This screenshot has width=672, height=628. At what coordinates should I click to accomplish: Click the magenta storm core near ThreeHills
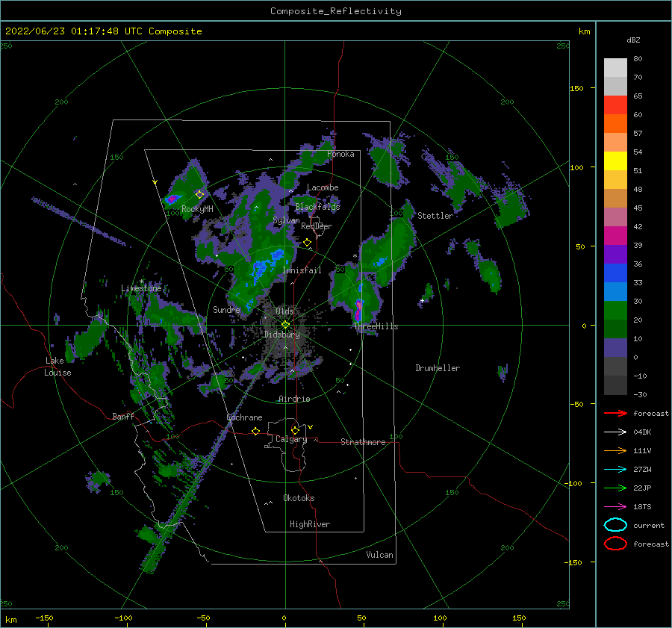coord(358,309)
